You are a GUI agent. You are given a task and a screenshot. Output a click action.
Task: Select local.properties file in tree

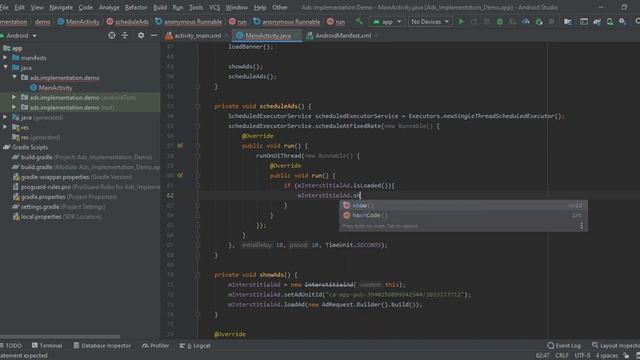[x=41, y=217]
